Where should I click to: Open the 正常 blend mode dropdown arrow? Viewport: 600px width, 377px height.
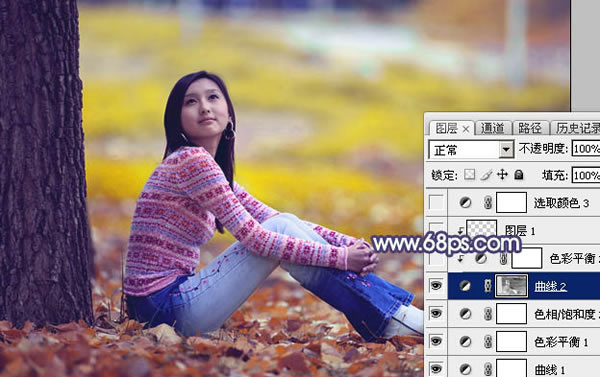(x=506, y=150)
